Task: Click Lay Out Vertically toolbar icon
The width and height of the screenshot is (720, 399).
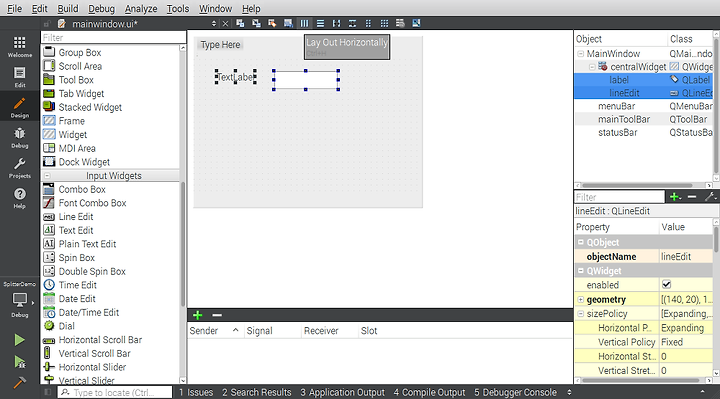Action: (320, 23)
